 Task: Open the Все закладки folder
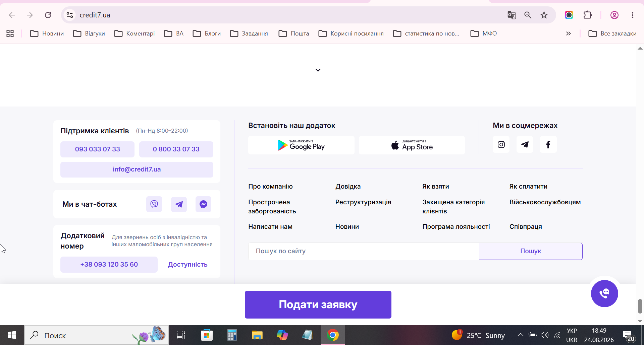coord(612,33)
